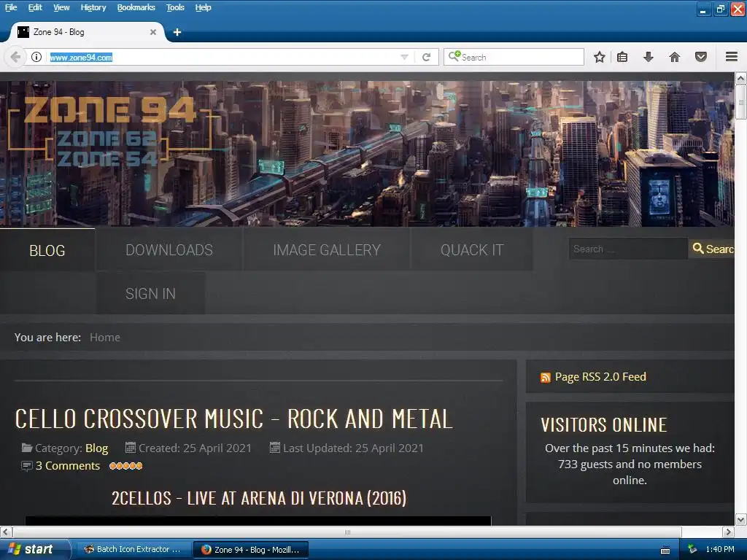Click the site Search button
This screenshot has height=560, width=747.
point(712,249)
